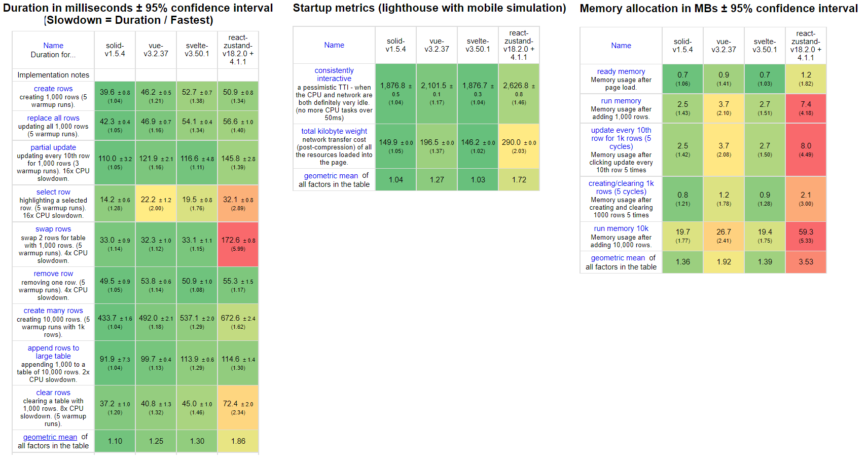Click the 59.3 run memory 10k cell
Screen dimensions: 868x464
(806, 236)
